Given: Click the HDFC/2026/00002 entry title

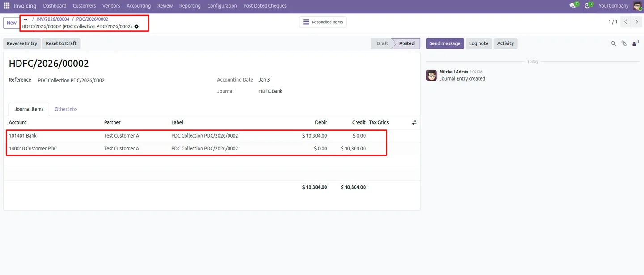Looking at the screenshot, I should 49,64.
